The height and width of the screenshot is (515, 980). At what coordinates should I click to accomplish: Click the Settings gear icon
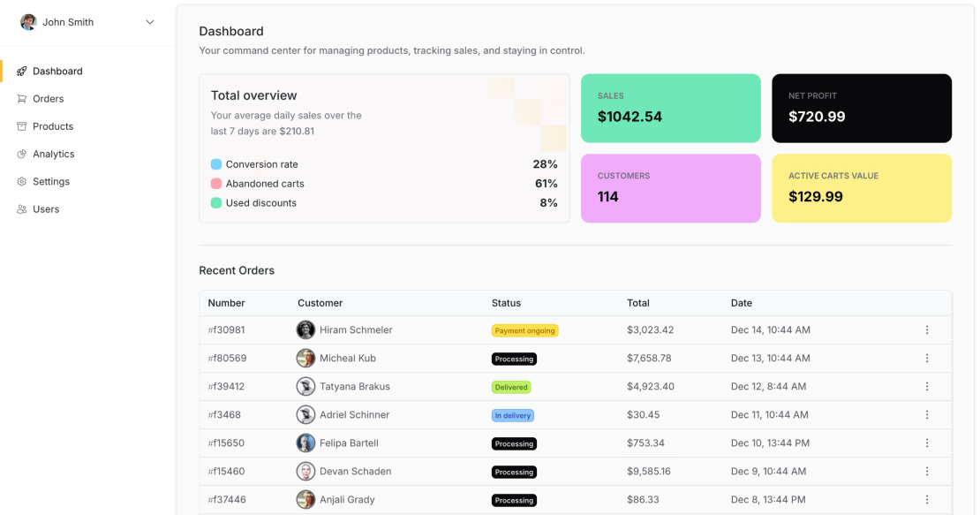(22, 182)
